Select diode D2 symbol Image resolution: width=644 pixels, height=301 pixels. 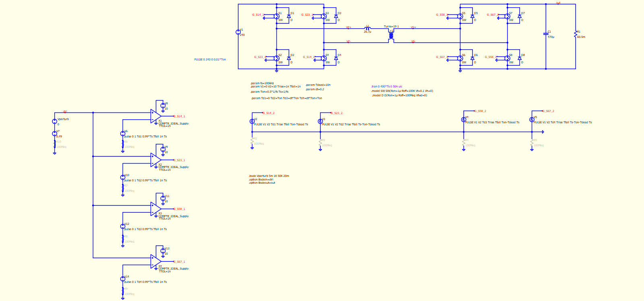click(x=289, y=58)
